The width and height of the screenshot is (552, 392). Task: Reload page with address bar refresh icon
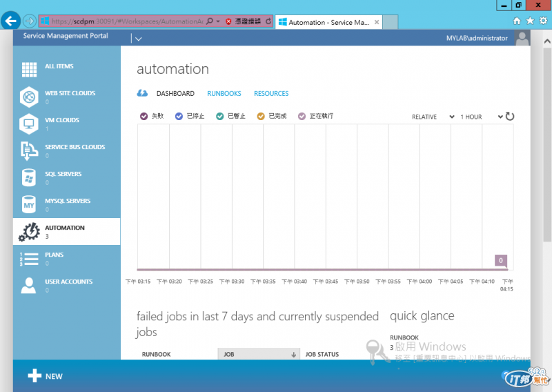[268, 21]
